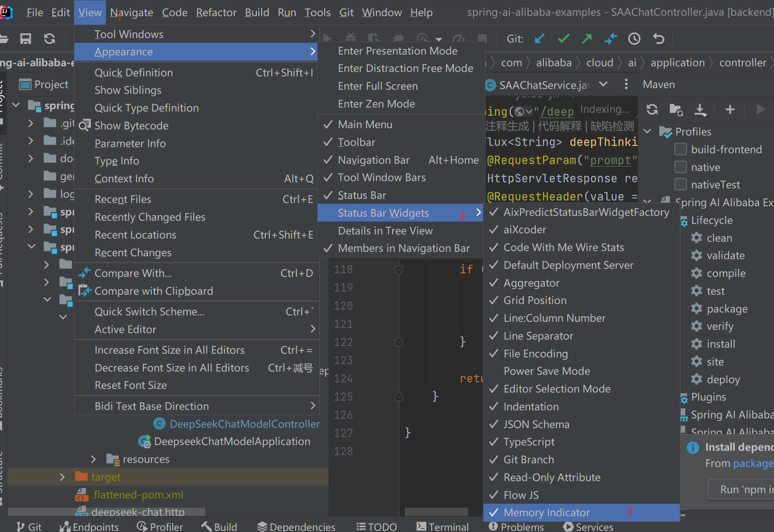
Task: Click the Git Update Project arrow
Action: pyautogui.click(x=540, y=39)
